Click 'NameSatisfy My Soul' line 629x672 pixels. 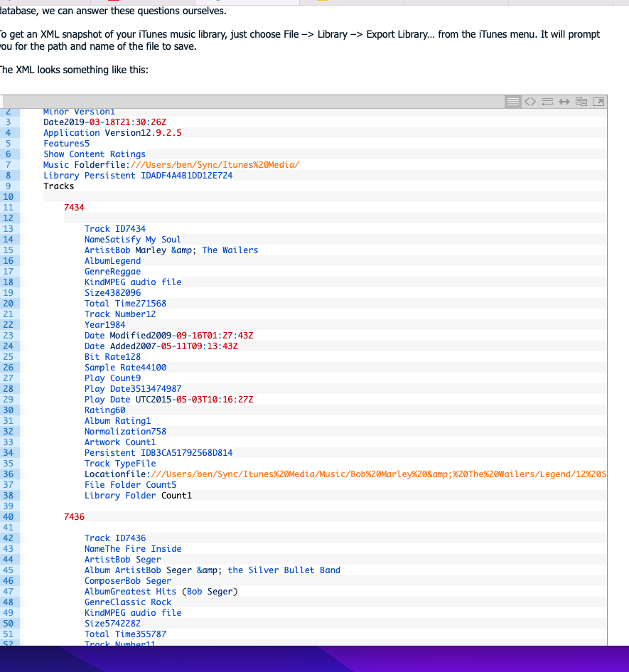tap(132, 240)
